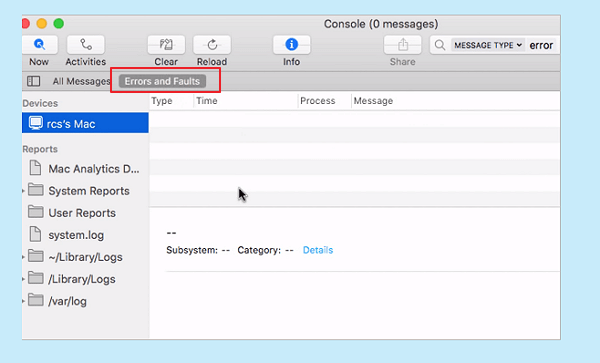
Task: Clear the console using Clear button
Action: tap(166, 45)
